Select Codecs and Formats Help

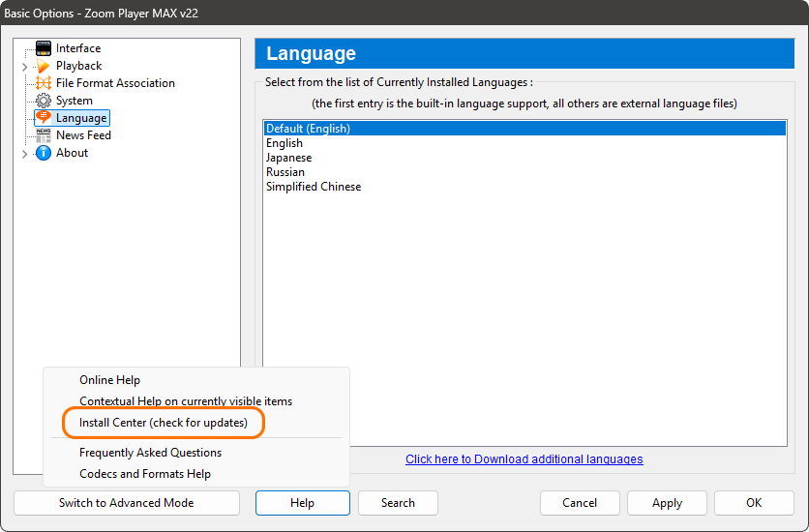pos(145,474)
